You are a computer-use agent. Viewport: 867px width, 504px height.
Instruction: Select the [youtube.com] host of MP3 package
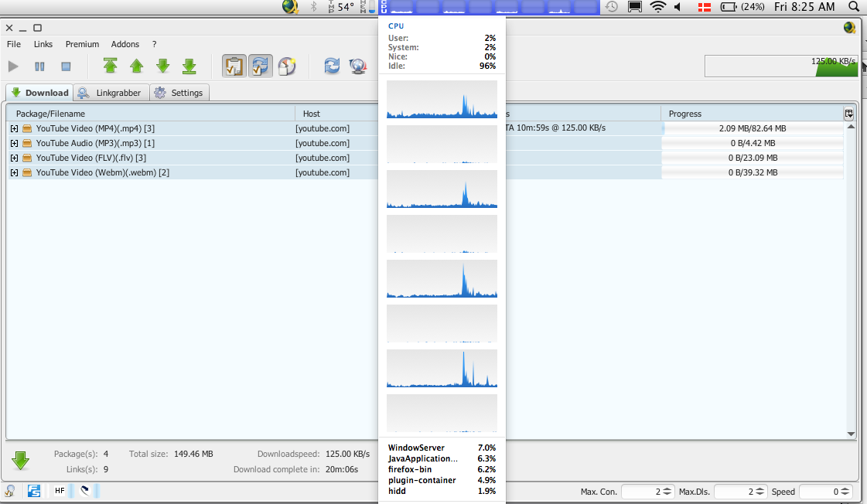323,143
